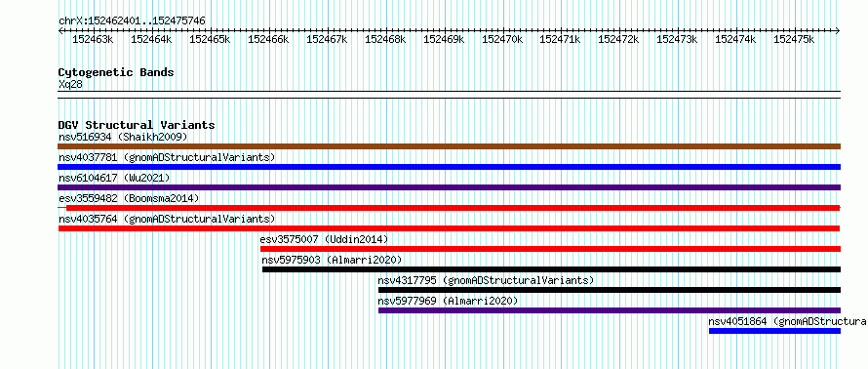Select the nsv516934 (Shaikh2009) label
The image size is (868, 369).
[x=124, y=137]
